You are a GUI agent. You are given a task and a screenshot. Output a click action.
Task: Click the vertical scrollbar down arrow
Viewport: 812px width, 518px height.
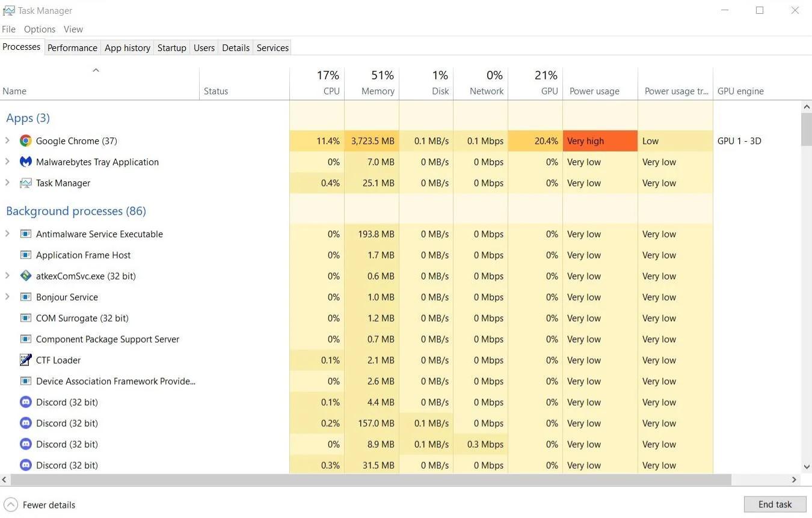coord(807,467)
